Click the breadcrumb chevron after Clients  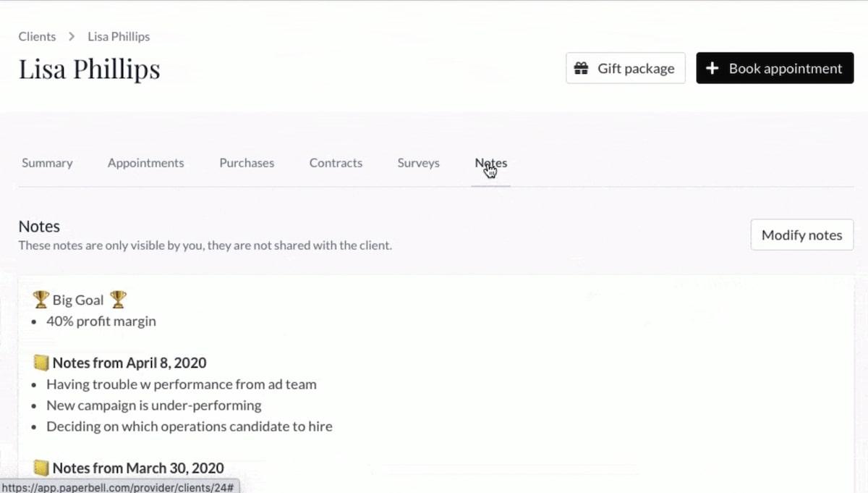[x=72, y=36]
